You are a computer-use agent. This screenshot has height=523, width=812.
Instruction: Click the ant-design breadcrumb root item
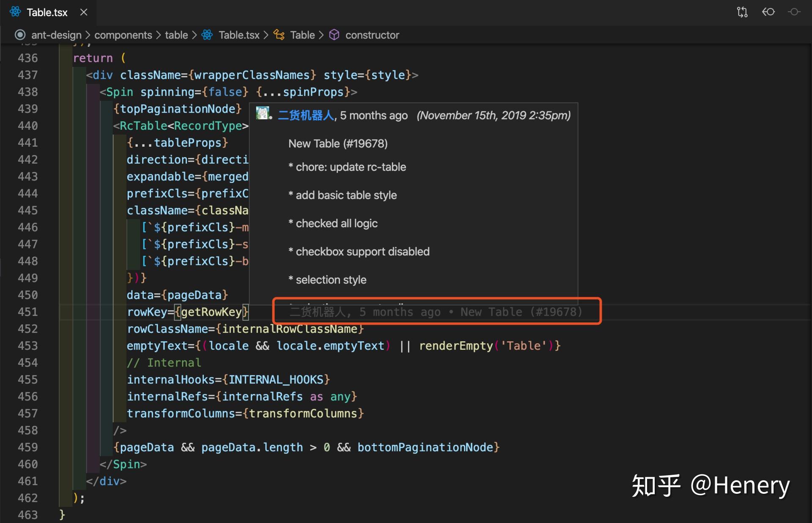click(x=56, y=35)
